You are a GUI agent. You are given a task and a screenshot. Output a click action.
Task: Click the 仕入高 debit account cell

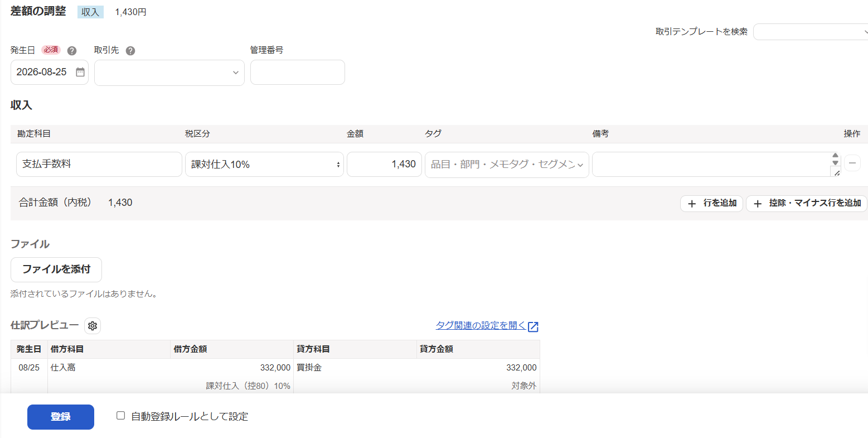click(63, 368)
